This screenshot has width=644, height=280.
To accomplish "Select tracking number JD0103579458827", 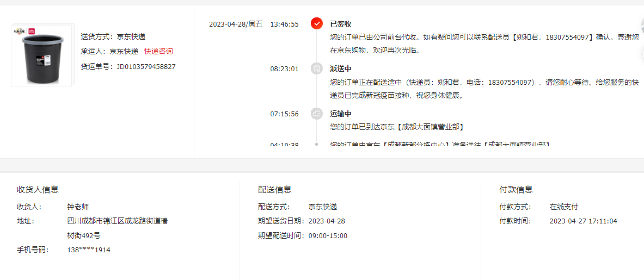I will click(146, 66).
